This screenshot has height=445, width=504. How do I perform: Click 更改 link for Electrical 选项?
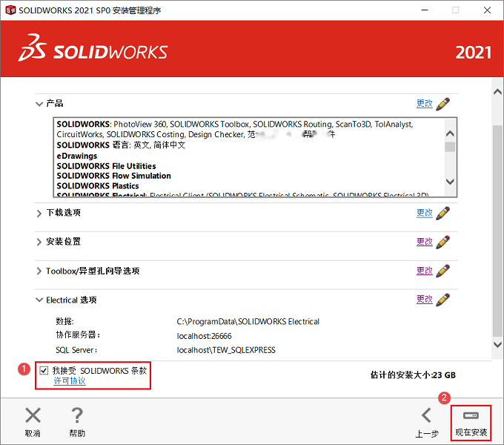pyautogui.click(x=424, y=300)
